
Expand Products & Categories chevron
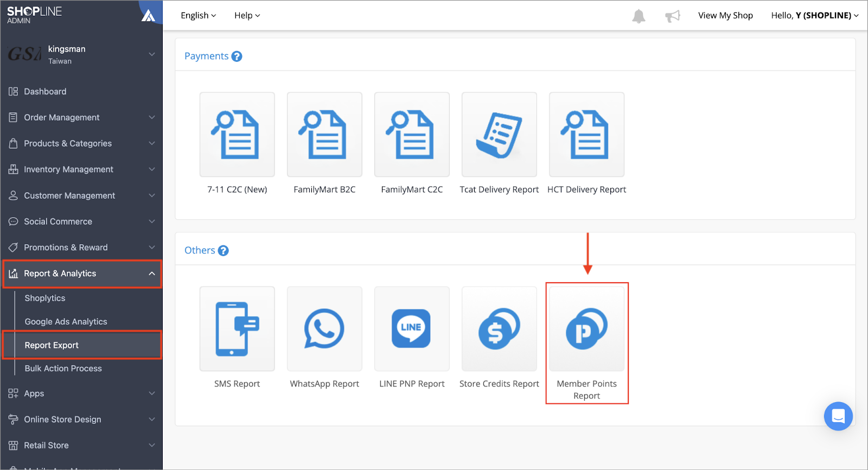(152, 143)
